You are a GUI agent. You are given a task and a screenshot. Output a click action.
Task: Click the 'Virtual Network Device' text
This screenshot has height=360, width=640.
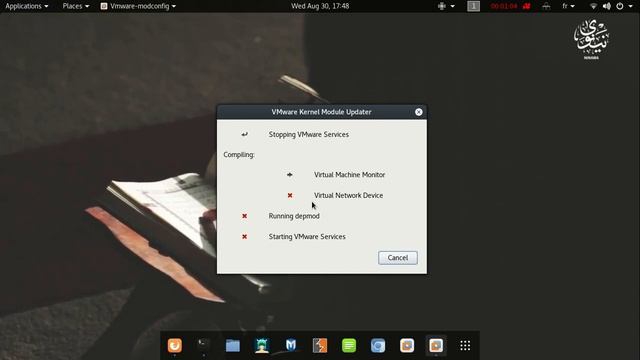pyautogui.click(x=349, y=196)
